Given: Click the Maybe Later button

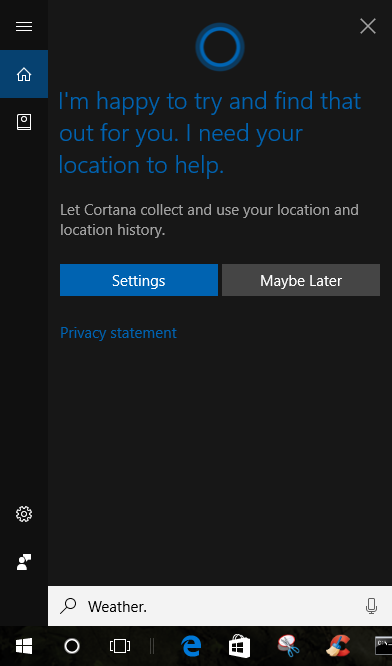Looking at the screenshot, I should tap(301, 280).
